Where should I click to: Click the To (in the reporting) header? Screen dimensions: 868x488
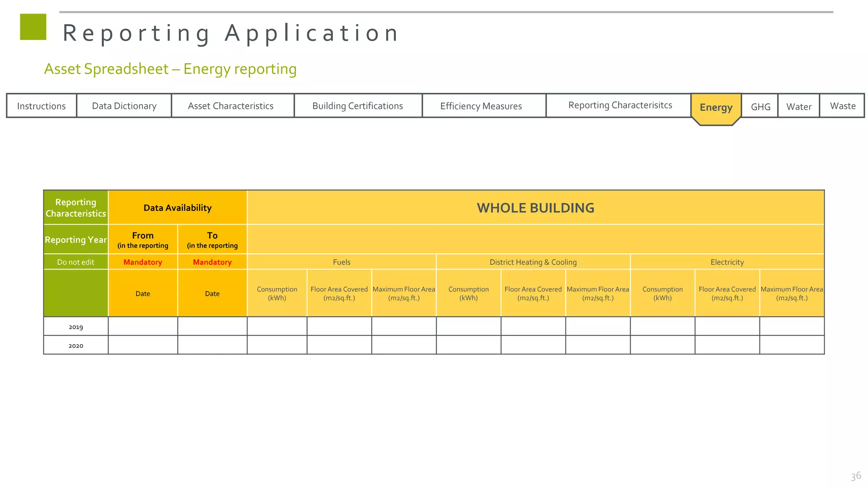pos(212,239)
